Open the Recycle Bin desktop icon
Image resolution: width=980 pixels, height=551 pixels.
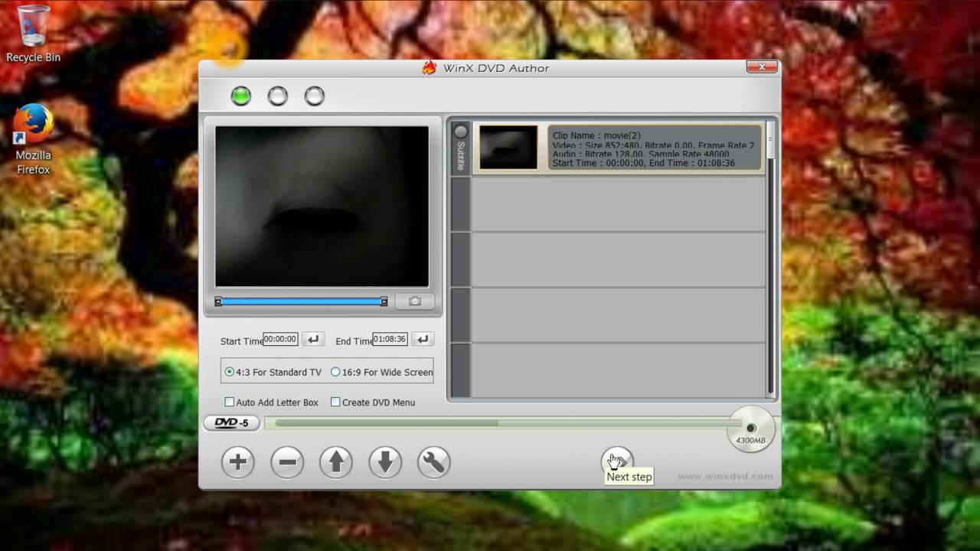click(33, 34)
